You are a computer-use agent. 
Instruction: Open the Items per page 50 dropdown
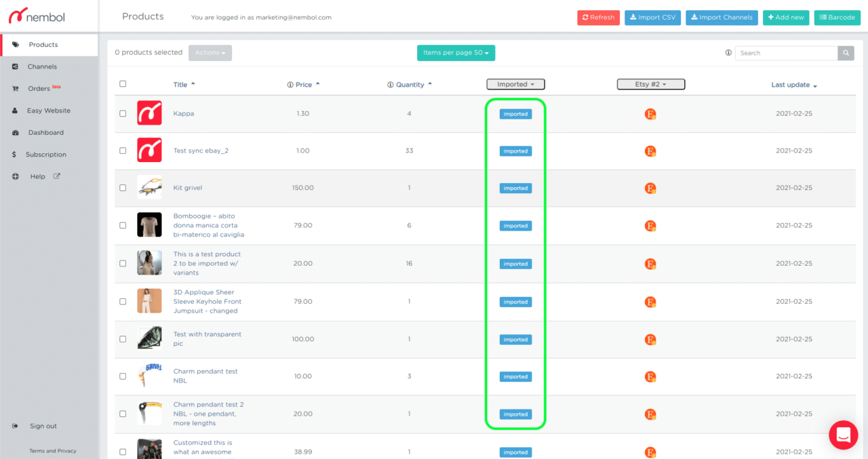pyautogui.click(x=456, y=52)
